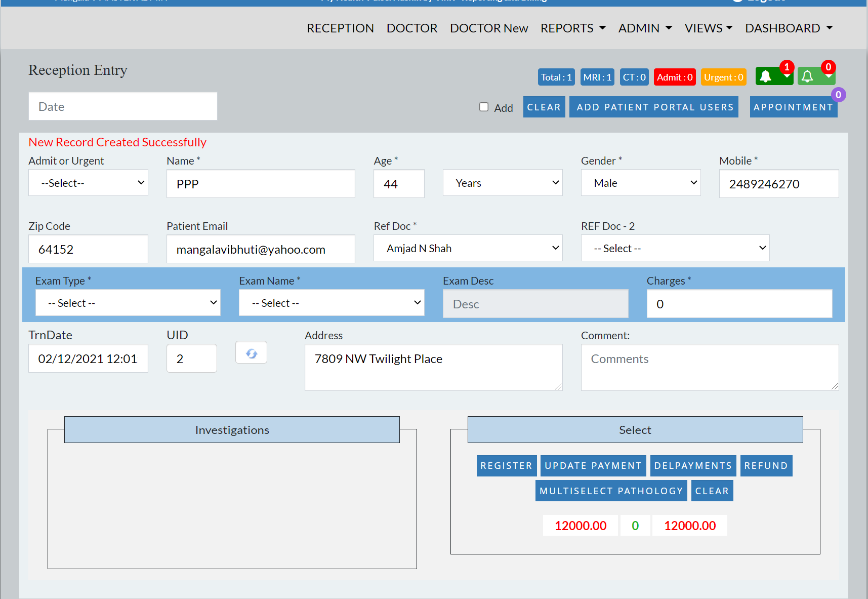Open the Years age unit dropdown

(503, 183)
